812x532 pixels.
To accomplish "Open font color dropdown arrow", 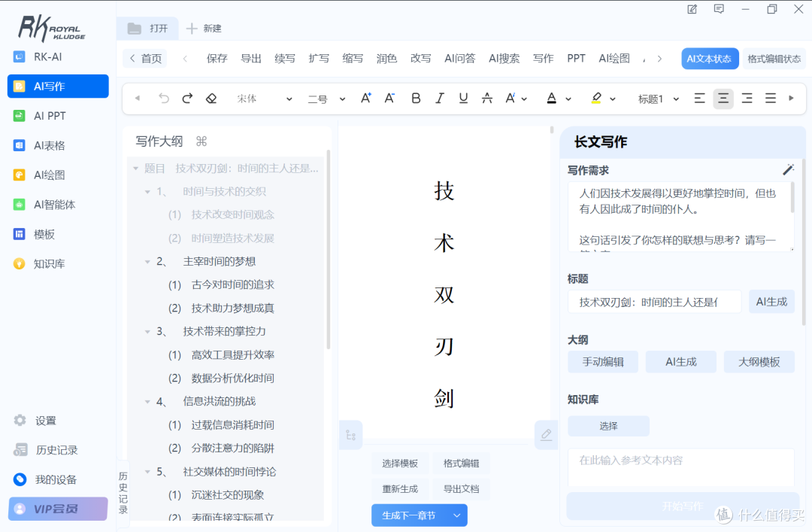I will [x=568, y=99].
